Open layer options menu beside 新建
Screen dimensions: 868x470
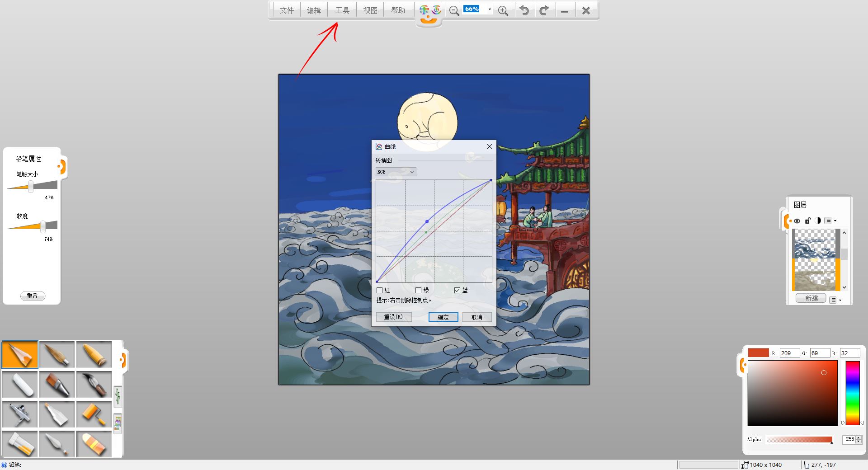[x=835, y=300]
